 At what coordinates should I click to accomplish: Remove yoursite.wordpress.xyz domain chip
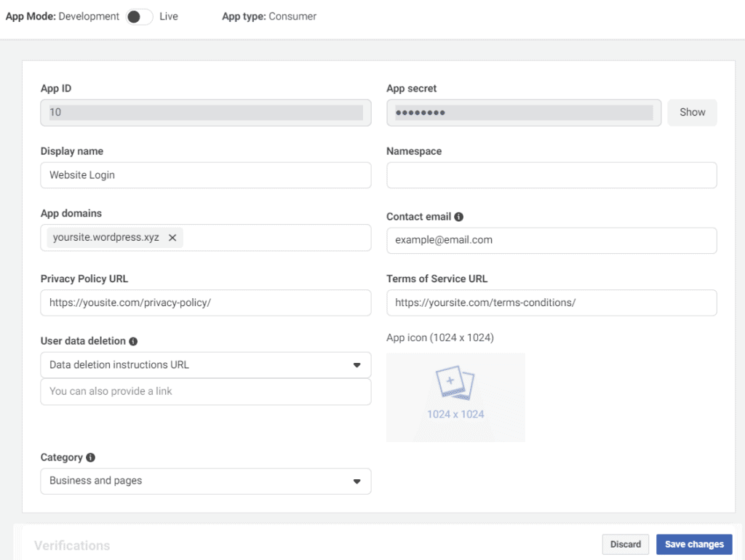[x=172, y=238]
